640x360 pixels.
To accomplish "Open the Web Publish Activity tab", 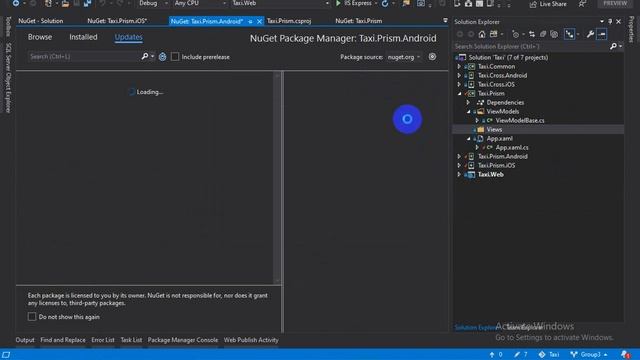I will pyautogui.click(x=251, y=340).
